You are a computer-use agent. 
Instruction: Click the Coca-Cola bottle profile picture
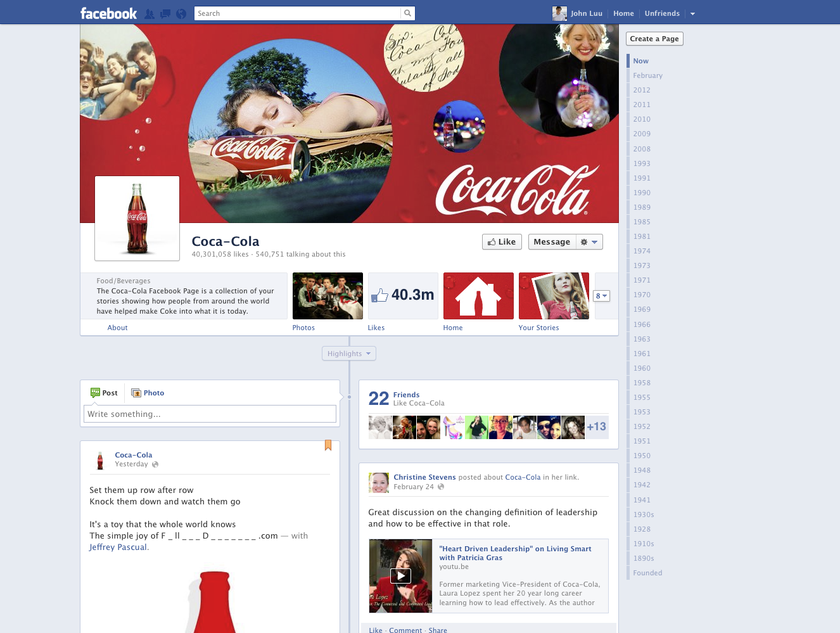point(137,219)
